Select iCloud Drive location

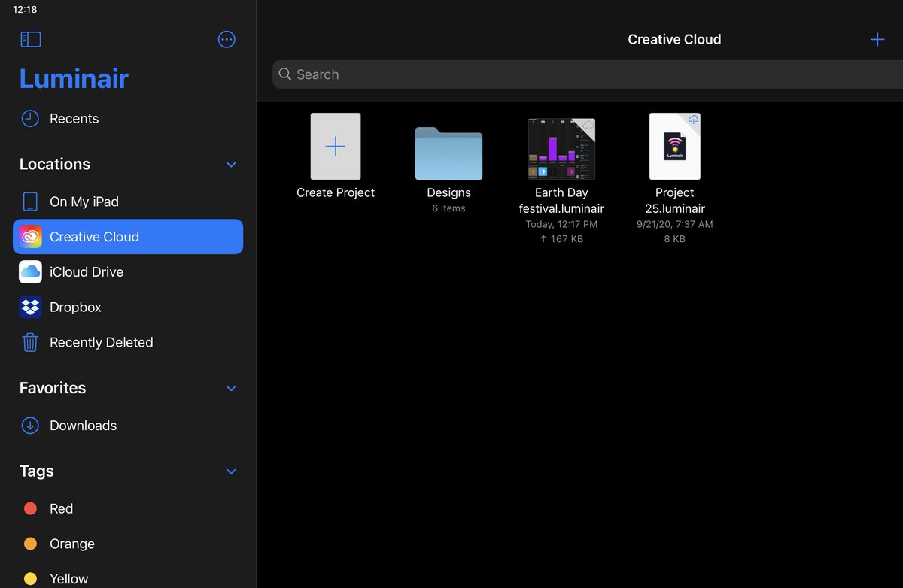click(x=129, y=272)
